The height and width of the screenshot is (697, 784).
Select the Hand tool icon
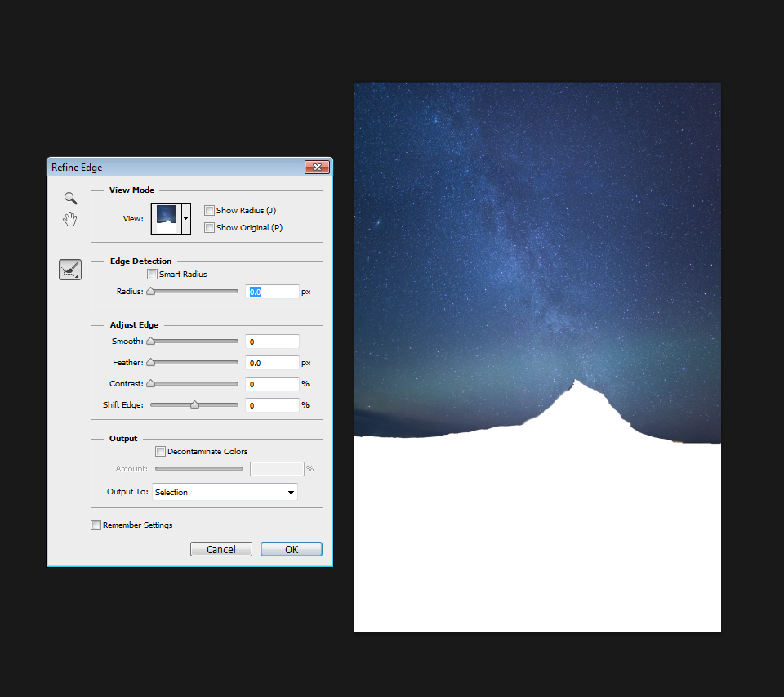pos(70,219)
